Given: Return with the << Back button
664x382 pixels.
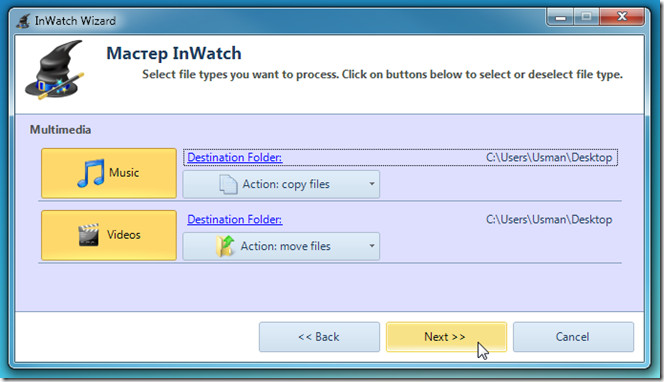Looking at the screenshot, I should [x=319, y=337].
